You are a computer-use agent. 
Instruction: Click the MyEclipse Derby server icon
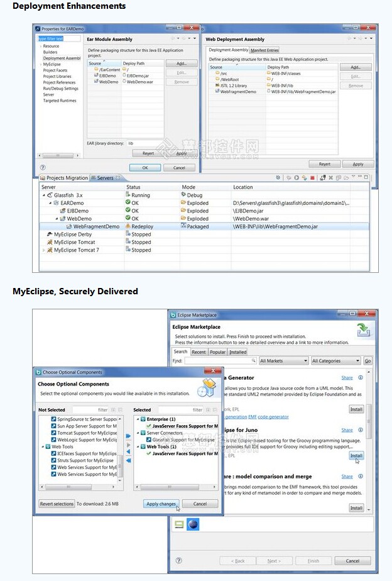[49, 234]
